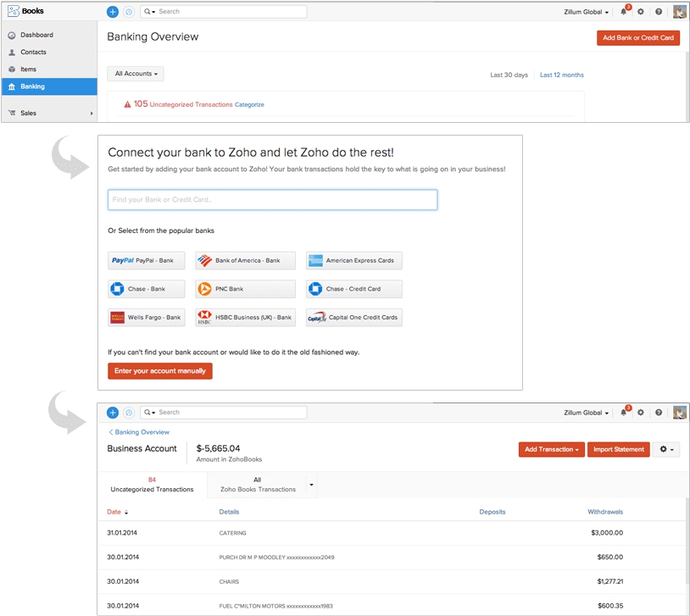Switch to the Uncategorized Transactions tab
The height and width of the screenshot is (616, 690).
pos(152,485)
